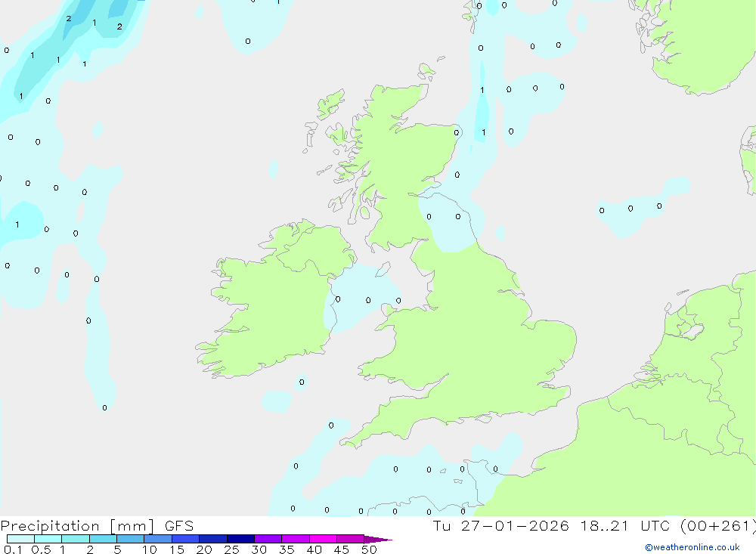Select the 35–40 mm legend swatch
Image resolution: width=756 pixels, height=554 pixels.
pyautogui.click(x=296, y=539)
